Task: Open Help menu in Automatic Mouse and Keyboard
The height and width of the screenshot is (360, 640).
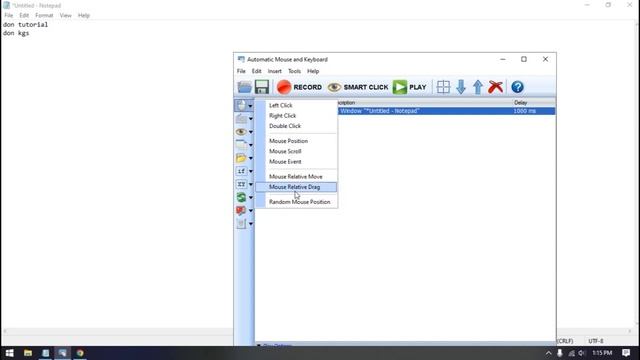Action: pyautogui.click(x=313, y=71)
